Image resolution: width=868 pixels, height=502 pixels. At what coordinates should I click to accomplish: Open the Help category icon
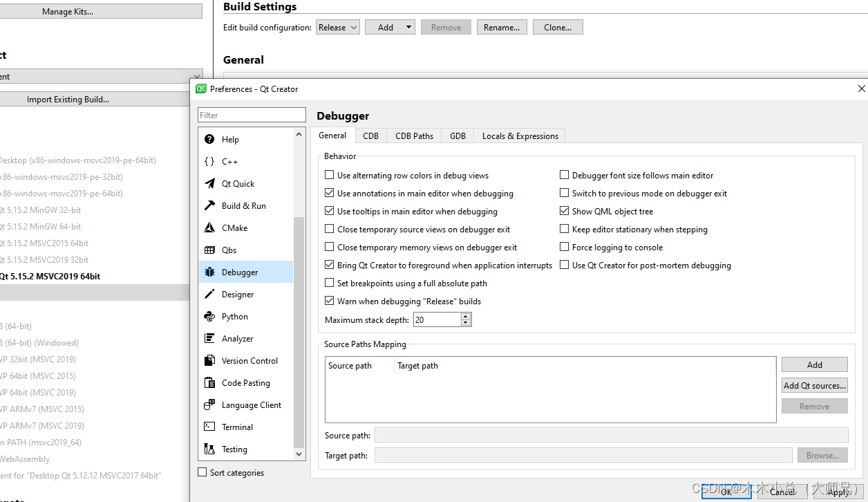click(x=209, y=139)
